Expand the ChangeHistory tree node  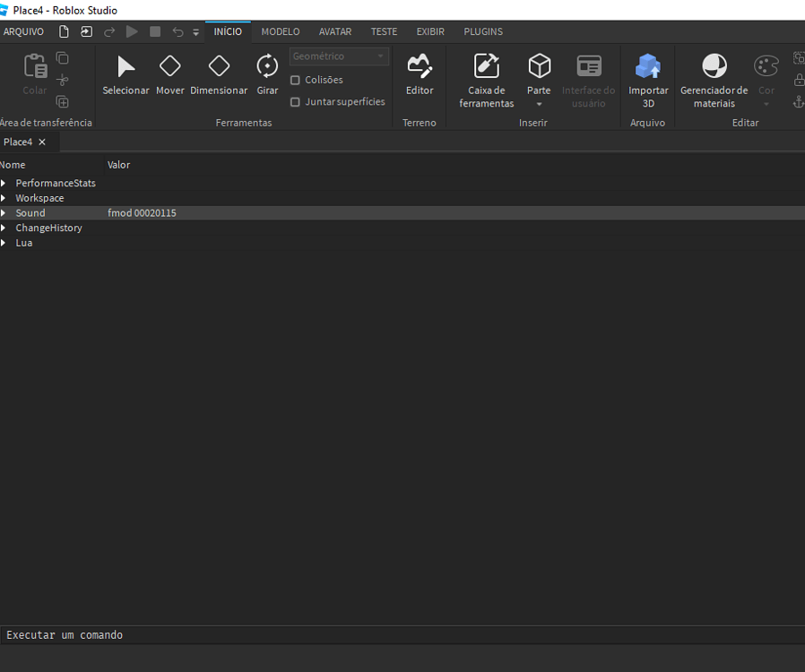click(4, 228)
